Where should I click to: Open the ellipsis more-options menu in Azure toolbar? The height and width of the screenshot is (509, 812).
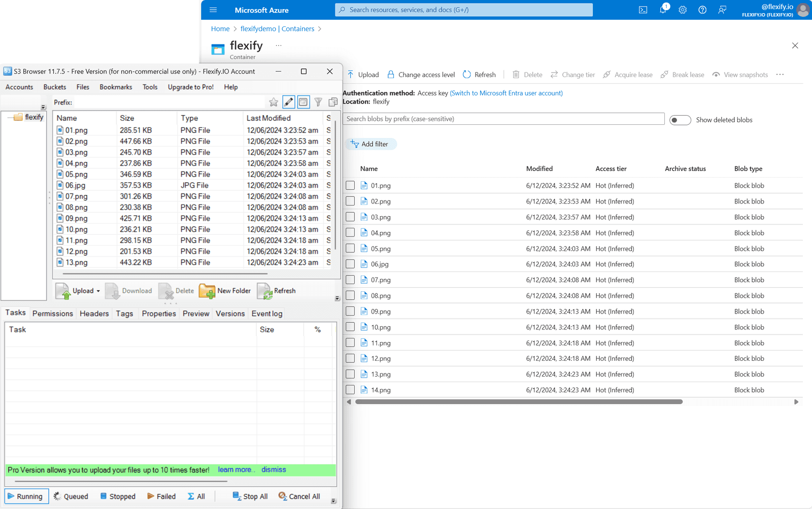pos(780,75)
